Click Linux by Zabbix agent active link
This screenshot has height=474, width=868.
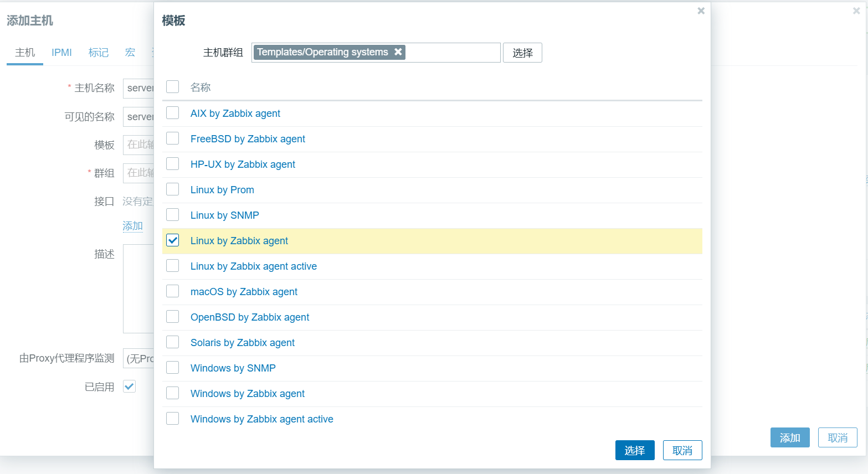pos(254,266)
